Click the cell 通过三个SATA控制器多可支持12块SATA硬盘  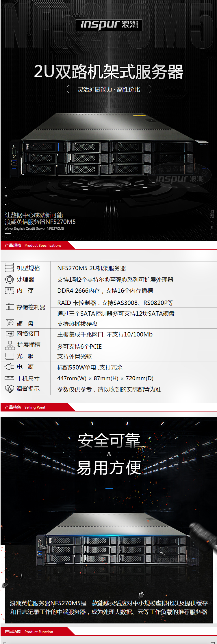[116, 314]
